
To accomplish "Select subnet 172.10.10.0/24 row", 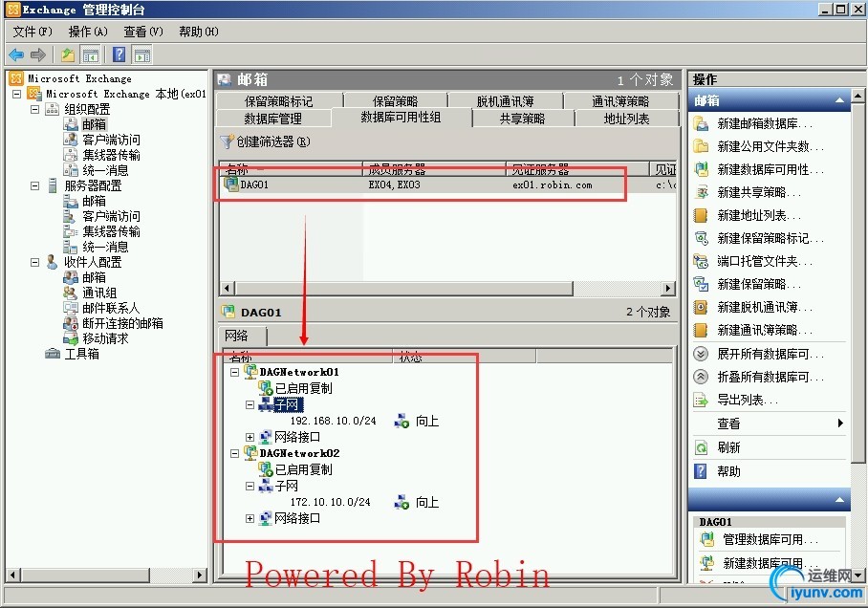I will (x=330, y=502).
